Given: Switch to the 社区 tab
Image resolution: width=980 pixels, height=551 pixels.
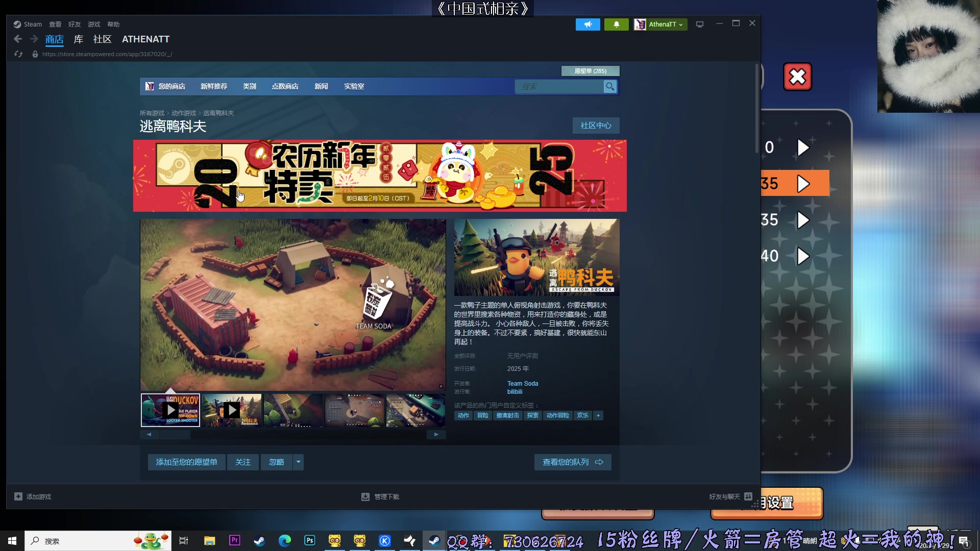Looking at the screenshot, I should coord(102,39).
